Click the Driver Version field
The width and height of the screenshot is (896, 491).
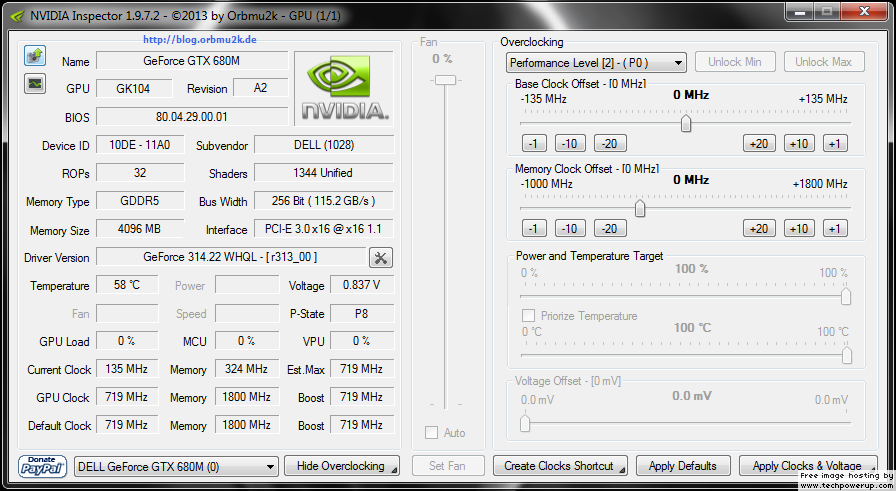[230, 257]
